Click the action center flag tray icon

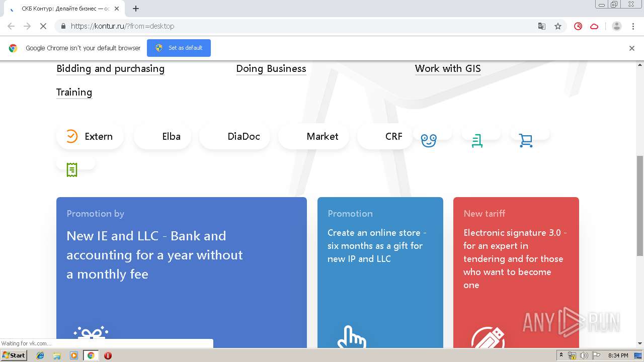click(595, 355)
